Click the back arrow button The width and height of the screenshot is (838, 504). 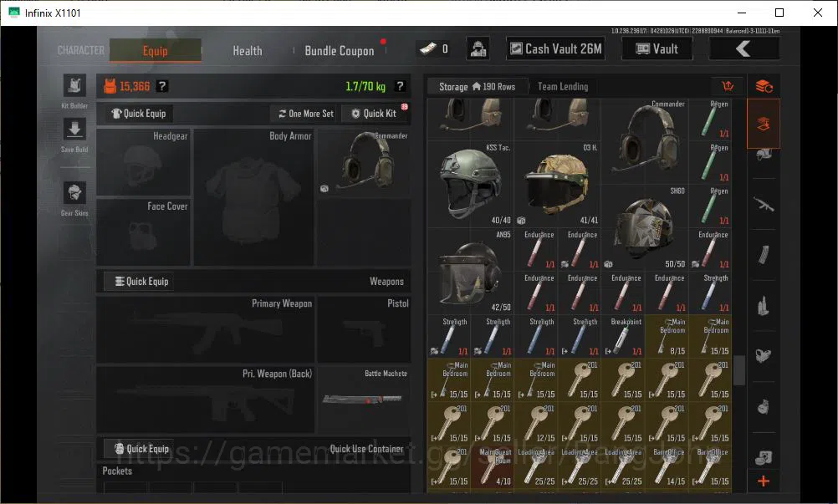coord(743,49)
